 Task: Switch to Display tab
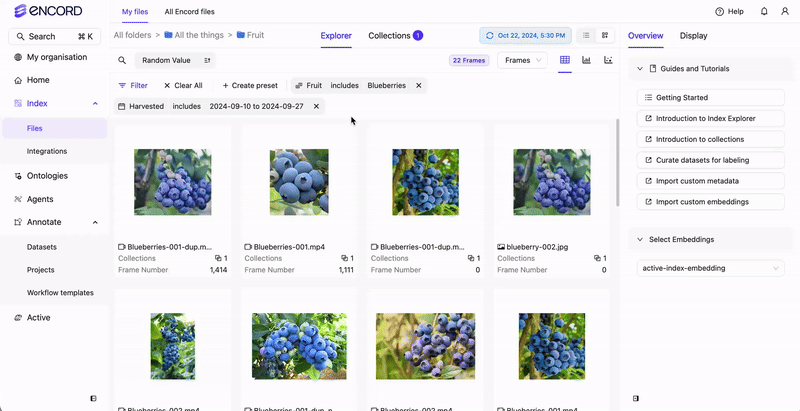click(693, 36)
